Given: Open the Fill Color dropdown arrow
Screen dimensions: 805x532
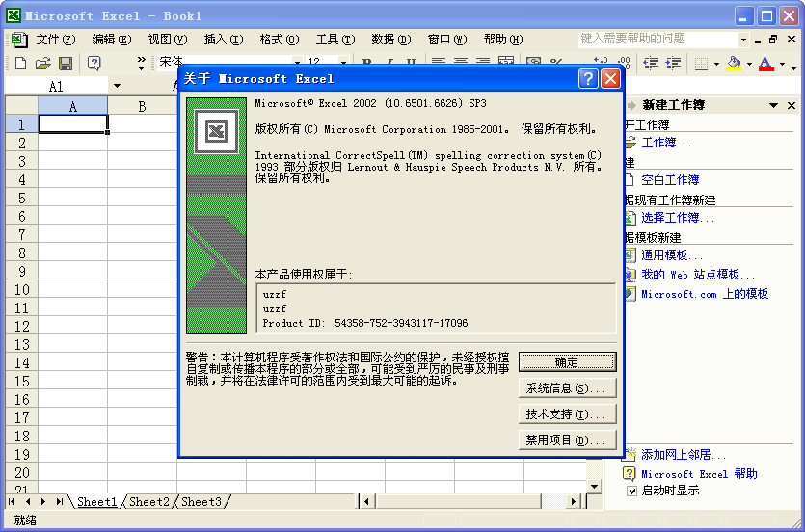Looking at the screenshot, I should coord(749,65).
